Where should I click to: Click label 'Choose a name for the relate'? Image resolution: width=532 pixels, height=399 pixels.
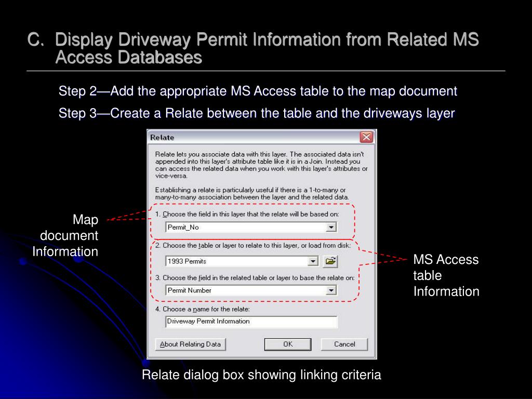click(x=203, y=309)
